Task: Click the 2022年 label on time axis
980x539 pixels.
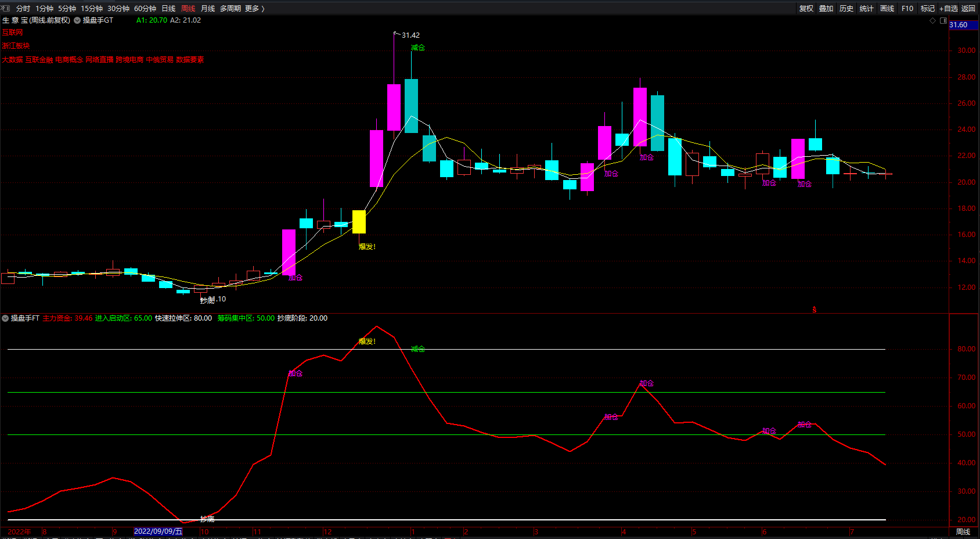Action: pos(19,531)
